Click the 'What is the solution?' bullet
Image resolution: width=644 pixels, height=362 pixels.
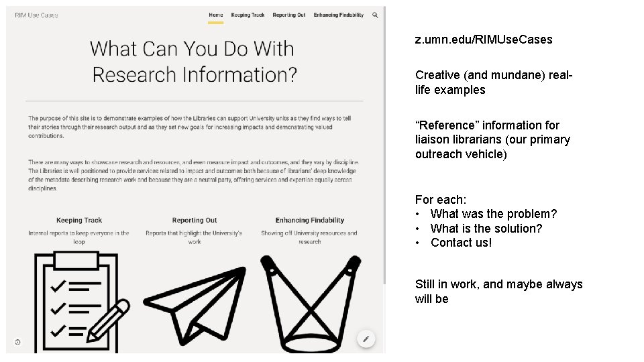pos(486,228)
